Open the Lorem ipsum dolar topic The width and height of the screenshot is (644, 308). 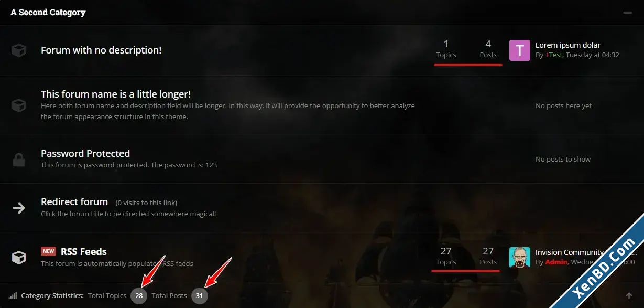568,45
